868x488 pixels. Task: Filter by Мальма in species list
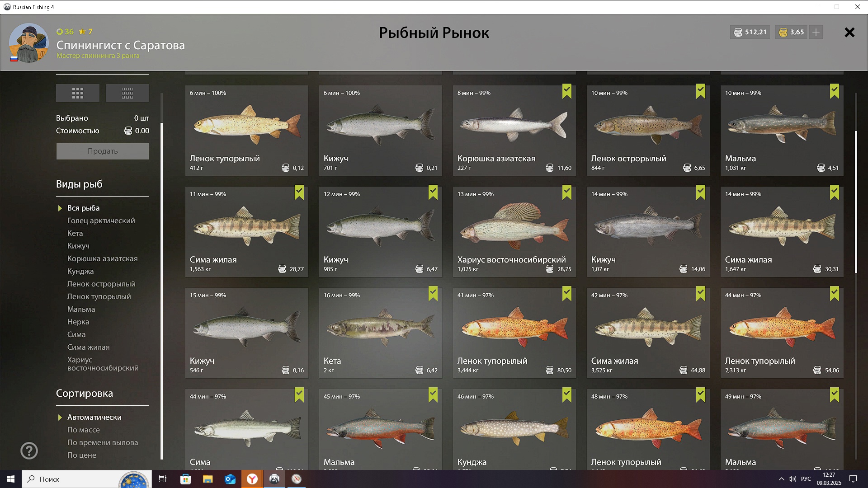pos(81,309)
